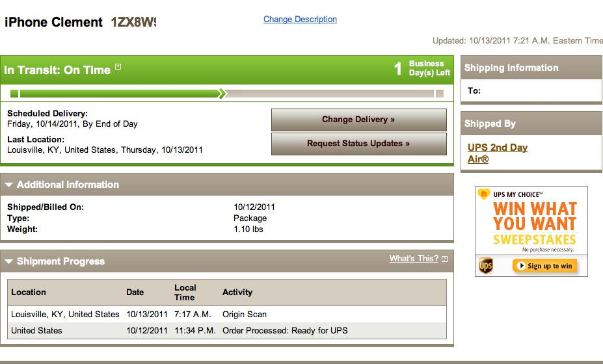Select the Origin Scan activity row
The width and height of the screenshot is (603, 364).
coord(227,315)
